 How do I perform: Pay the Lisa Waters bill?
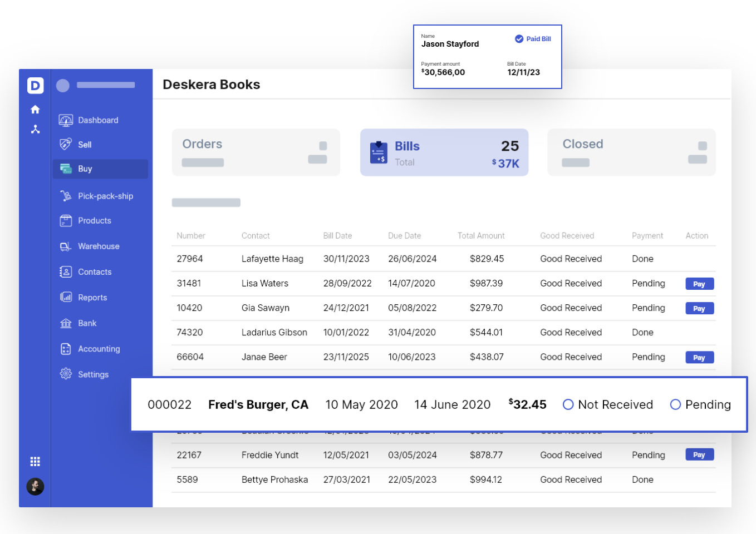click(700, 284)
